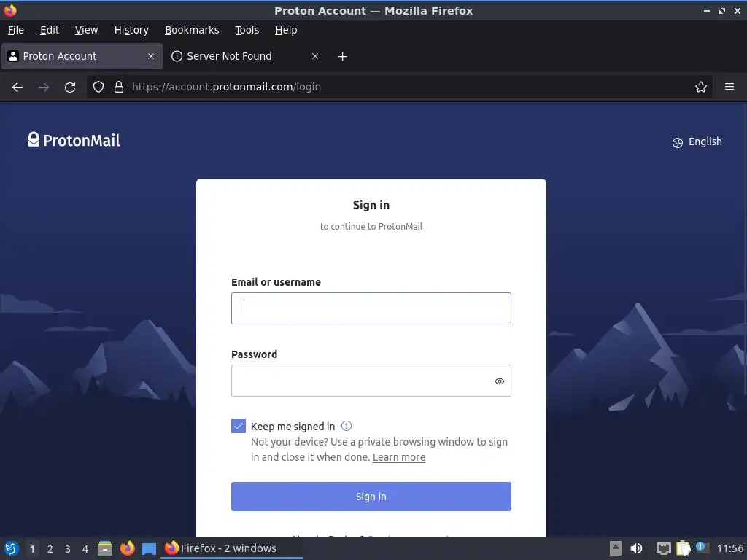
Task: Open the Bookmarks menu
Action: [x=192, y=30]
